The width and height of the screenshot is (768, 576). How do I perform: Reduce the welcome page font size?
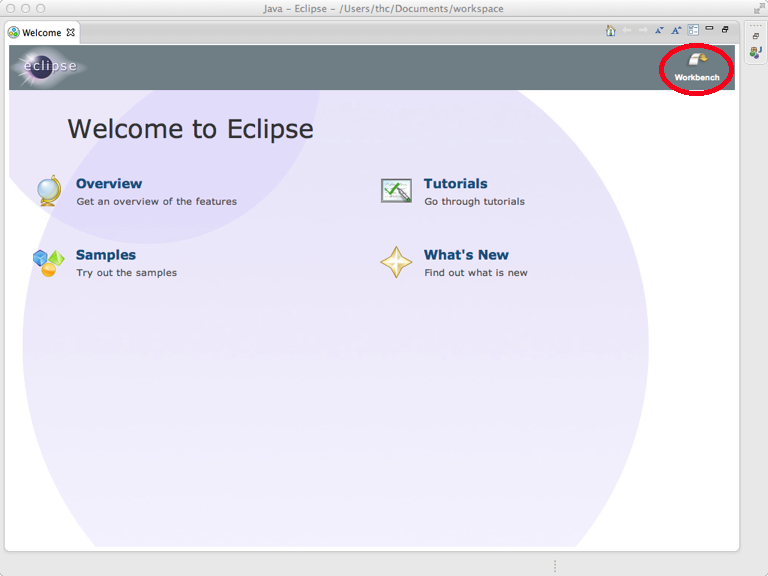click(x=659, y=30)
